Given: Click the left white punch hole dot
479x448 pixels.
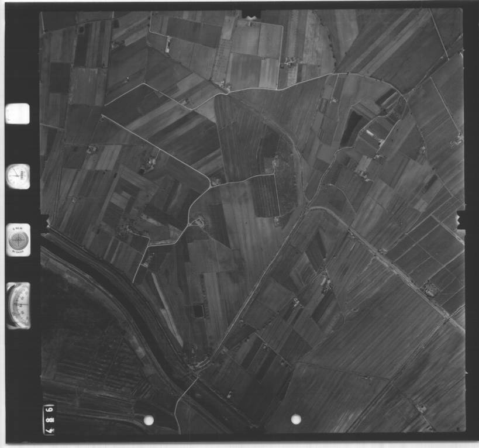Looking at the screenshot, I should coord(149,420).
